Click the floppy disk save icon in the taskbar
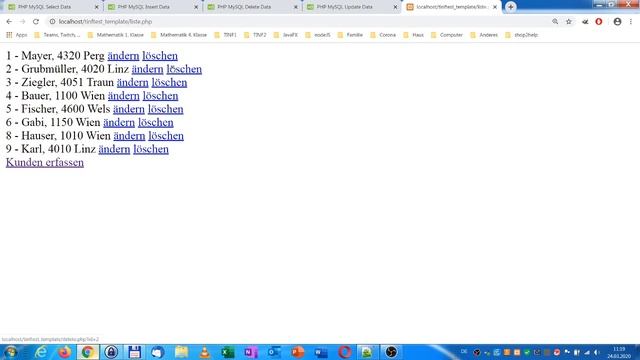The height and width of the screenshot is (360, 640). pyautogui.click(x=134, y=352)
